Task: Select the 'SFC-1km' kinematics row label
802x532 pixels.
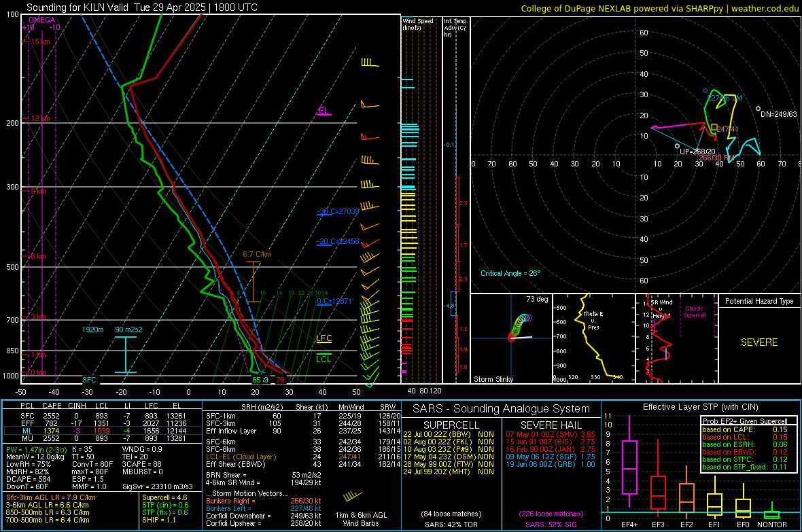Action: (x=220, y=416)
